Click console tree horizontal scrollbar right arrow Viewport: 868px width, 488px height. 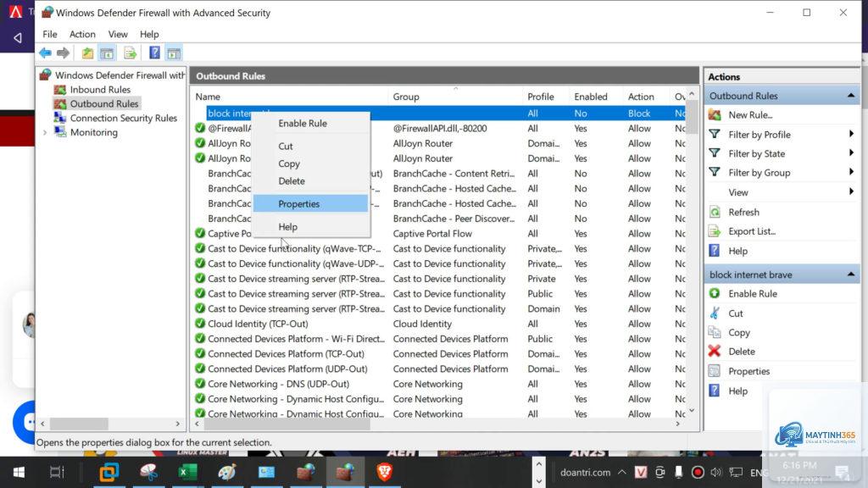(177, 424)
